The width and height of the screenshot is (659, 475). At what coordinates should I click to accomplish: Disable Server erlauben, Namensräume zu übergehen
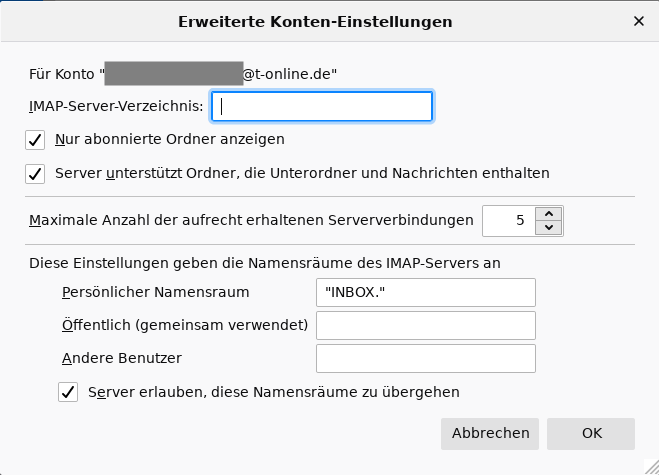tap(69, 392)
